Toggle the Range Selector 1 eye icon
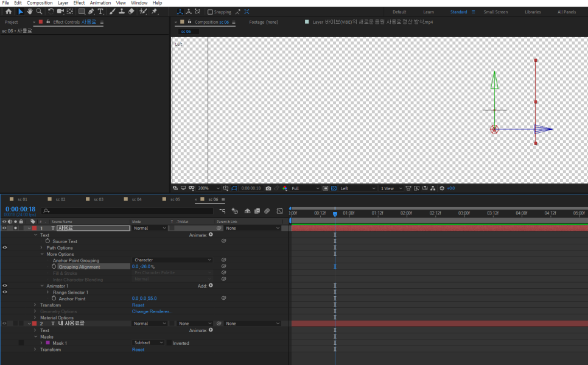 click(4, 292)
